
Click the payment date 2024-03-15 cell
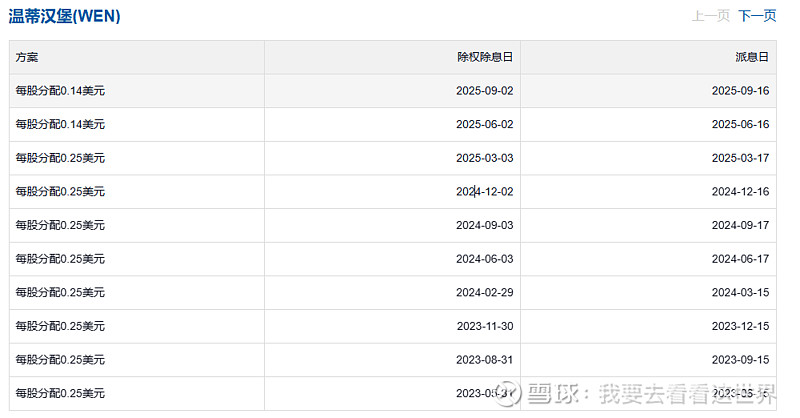point(740,293)
